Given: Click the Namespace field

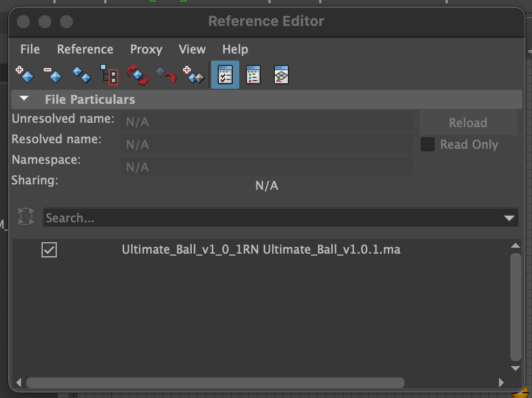Looking at the screenshot, I should (x=267, y=167).
